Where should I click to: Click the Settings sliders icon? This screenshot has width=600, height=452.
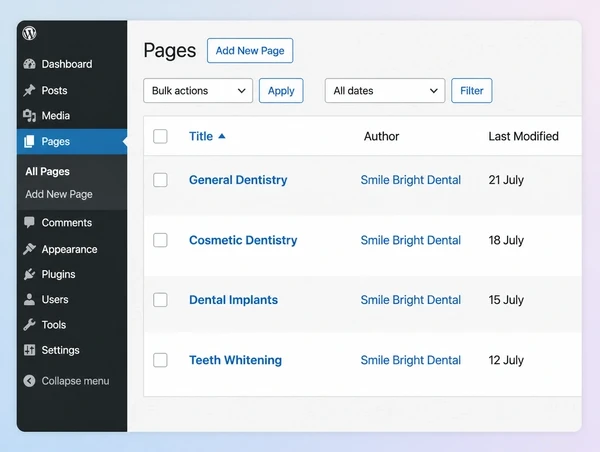pyautogui.click(x=29, y=350)
